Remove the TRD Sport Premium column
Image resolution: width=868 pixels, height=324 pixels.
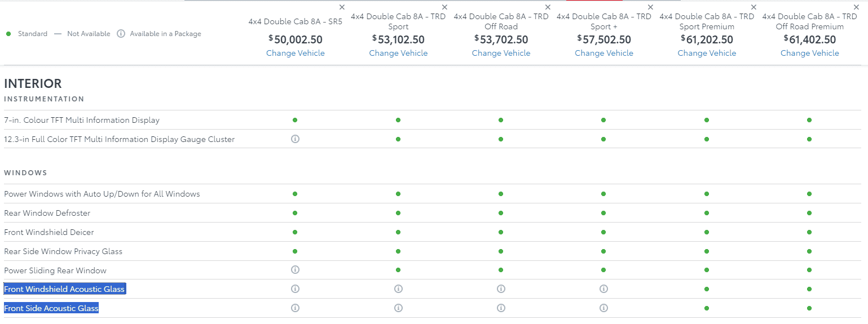(x=754, y=7)
